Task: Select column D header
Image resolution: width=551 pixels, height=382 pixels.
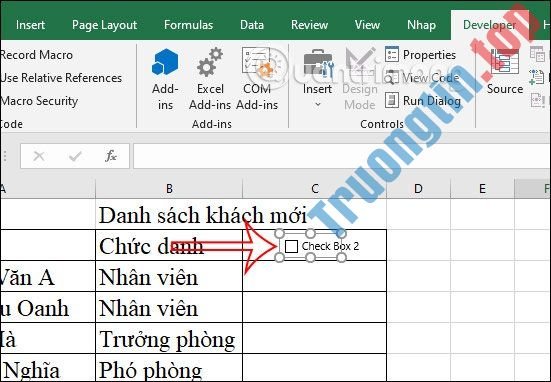Action: pyautogui.click(x=418, y=189)
